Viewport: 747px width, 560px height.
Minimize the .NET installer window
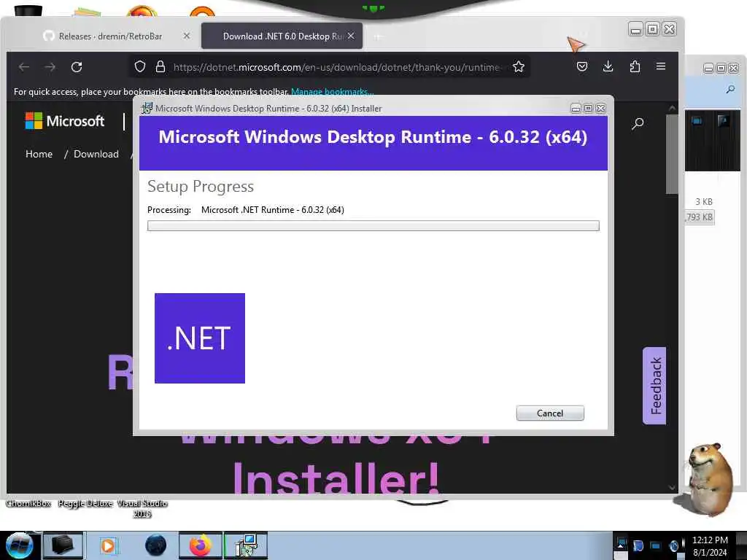coord(576,109)
